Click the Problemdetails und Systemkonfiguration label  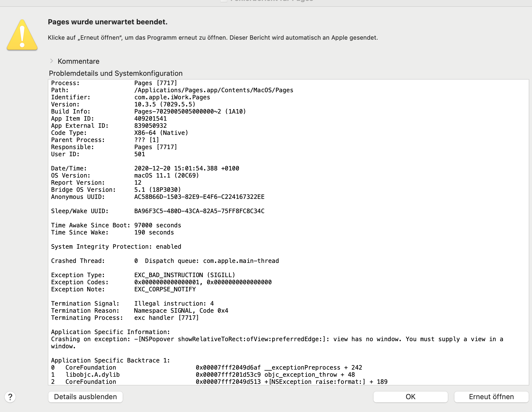(x=116, y=73)
